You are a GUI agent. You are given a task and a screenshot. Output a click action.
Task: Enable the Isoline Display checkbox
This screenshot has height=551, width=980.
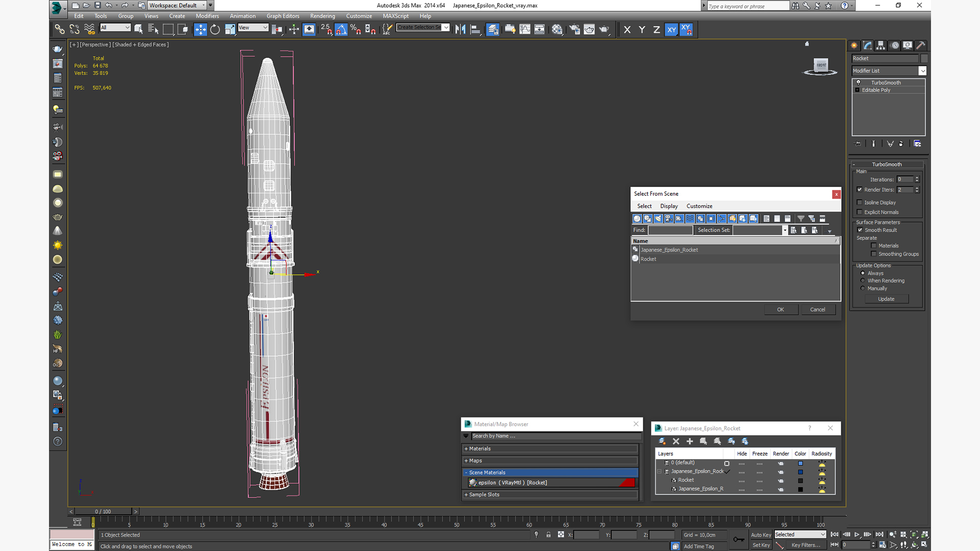click(860, 203)
